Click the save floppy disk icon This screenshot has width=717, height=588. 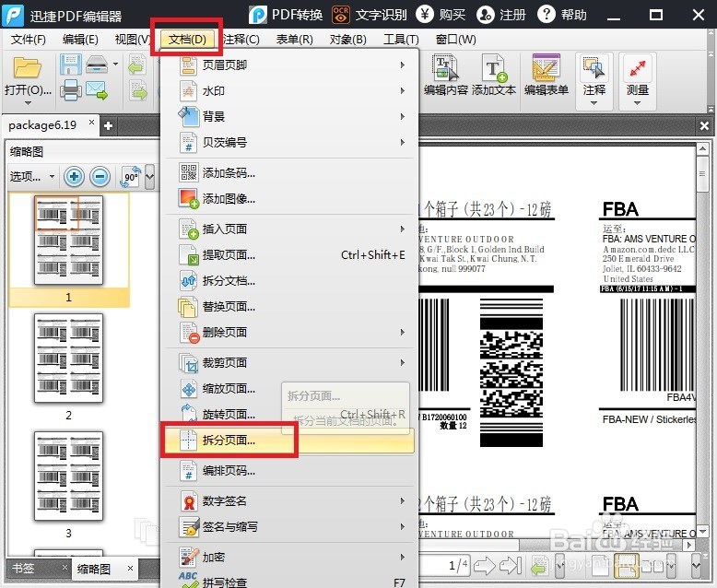(x=70, y=65)
